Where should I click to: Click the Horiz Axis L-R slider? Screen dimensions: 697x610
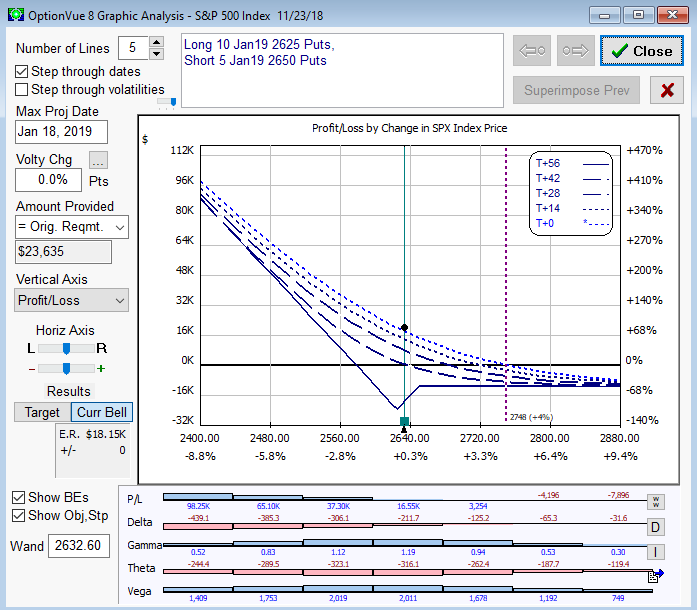pyautogui.click(x=67, y=348)
